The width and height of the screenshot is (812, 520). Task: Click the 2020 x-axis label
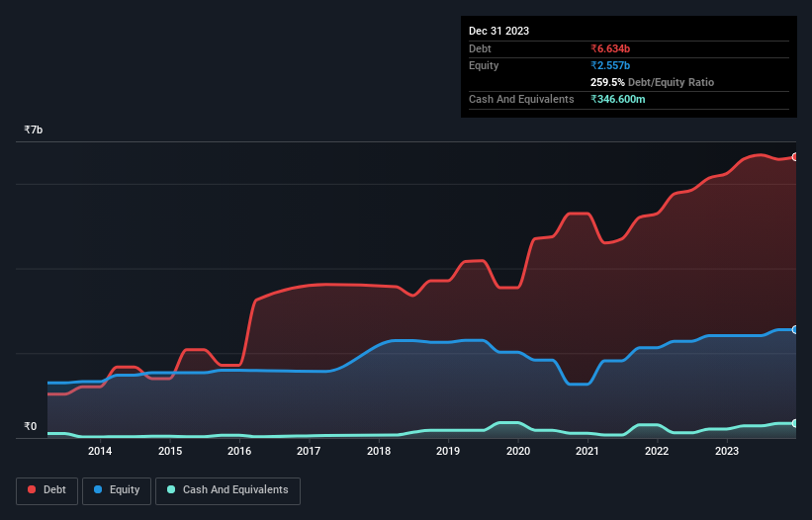pos(518,451)
